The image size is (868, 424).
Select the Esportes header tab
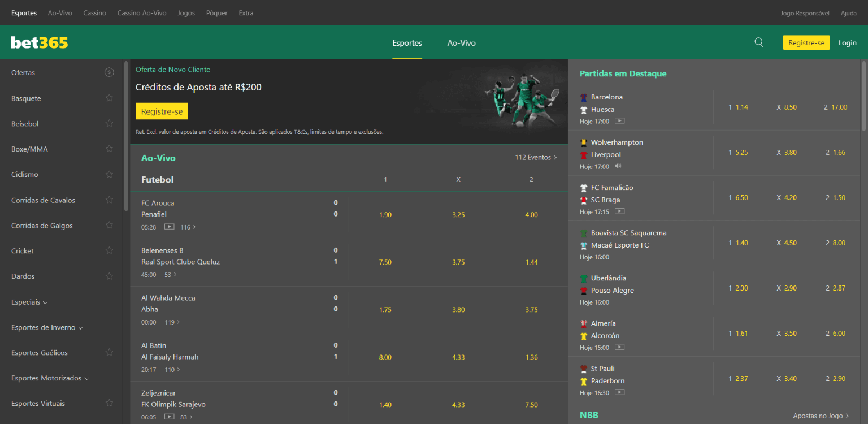point(407,43)
